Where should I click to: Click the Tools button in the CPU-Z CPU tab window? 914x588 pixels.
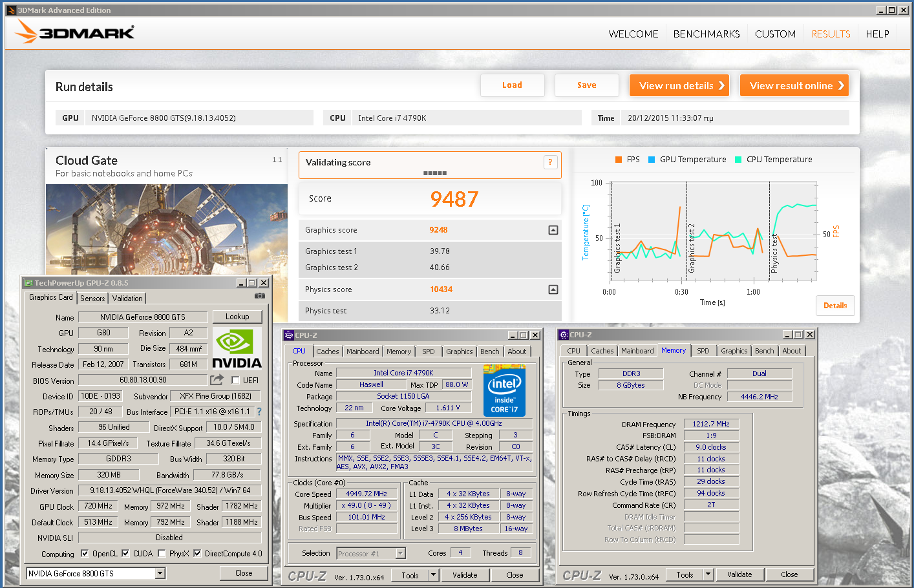click(410, 575)
